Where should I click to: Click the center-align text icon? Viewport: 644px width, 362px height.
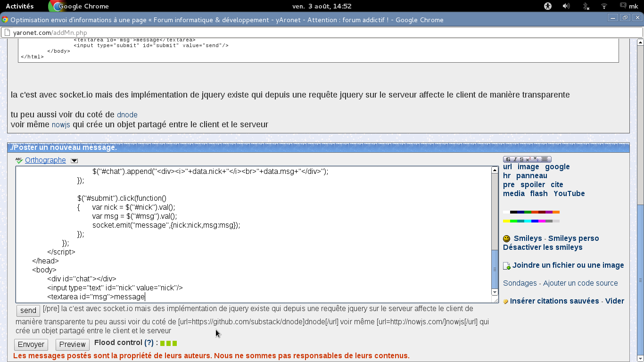[x=545, y=159]
